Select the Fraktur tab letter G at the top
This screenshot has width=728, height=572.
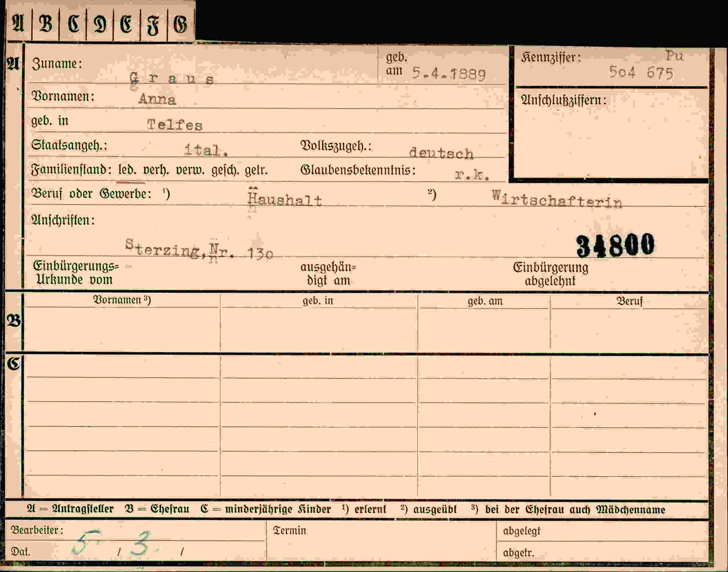pyautogui.click(x=180, y=25)
